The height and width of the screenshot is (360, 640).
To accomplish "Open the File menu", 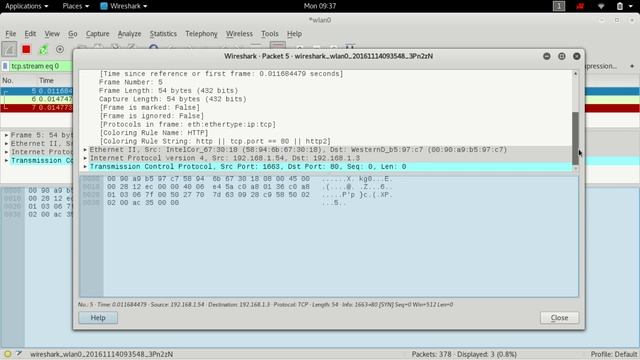I will coord(11,34).
